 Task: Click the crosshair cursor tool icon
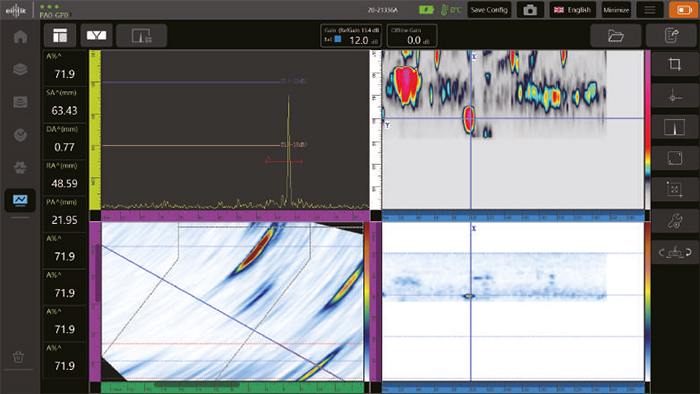point(675,96)
